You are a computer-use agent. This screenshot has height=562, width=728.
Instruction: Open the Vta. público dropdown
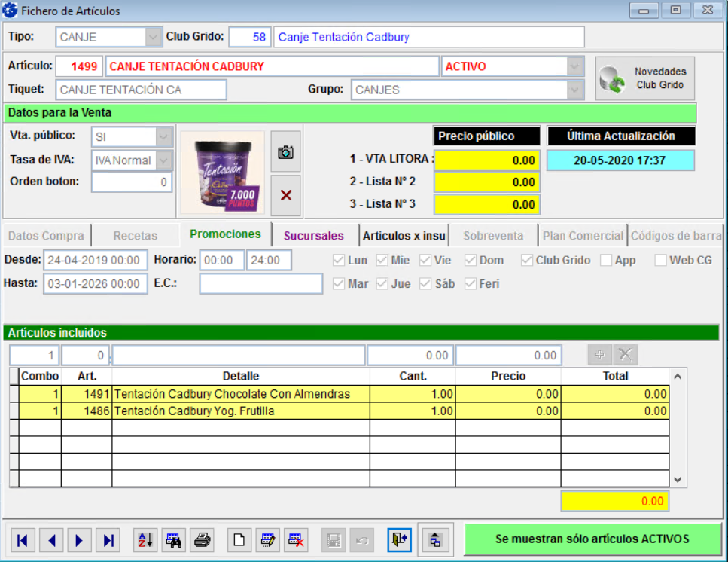coord(163,136)
